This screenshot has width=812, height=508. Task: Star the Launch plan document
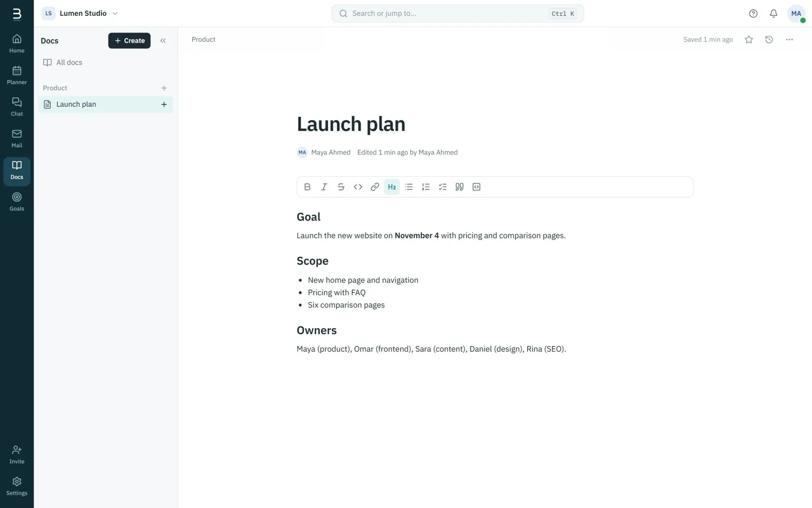tap(749, 40)
